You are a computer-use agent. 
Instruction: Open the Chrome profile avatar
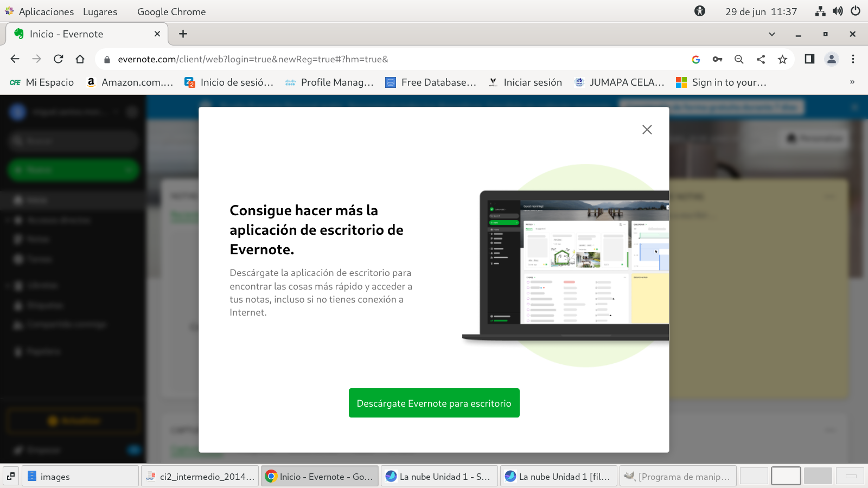coord(831,59)
